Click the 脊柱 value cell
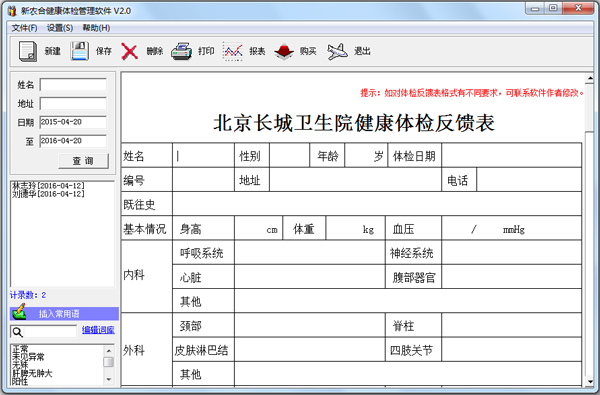This screenshot has width=600, height=395. click(x=512, y=325)
